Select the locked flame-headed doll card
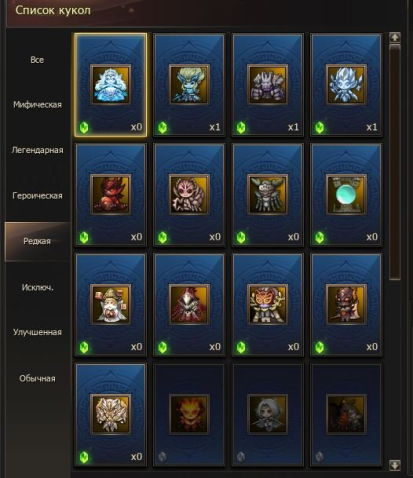Screen dimensions: 413x478 click(x=189, y=415)
